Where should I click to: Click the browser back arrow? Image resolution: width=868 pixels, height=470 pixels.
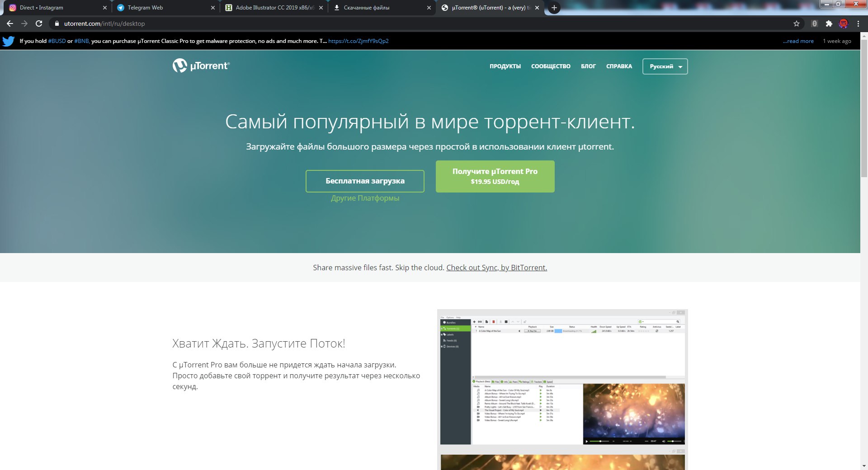(10, 23)
